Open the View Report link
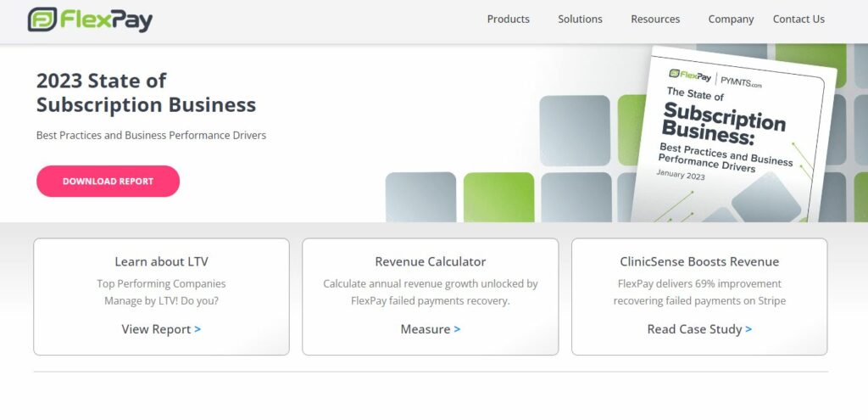868x420 pixels. coord(161,329)
